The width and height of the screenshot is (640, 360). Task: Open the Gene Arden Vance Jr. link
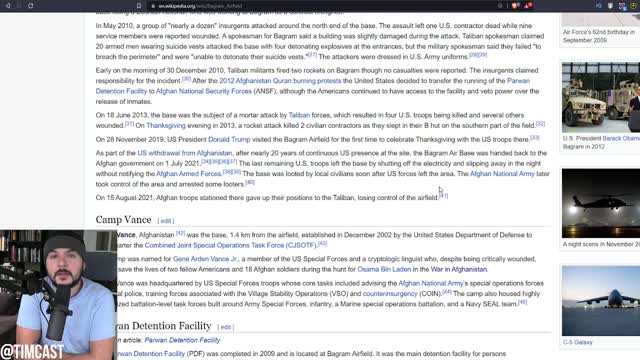(205, 259)
